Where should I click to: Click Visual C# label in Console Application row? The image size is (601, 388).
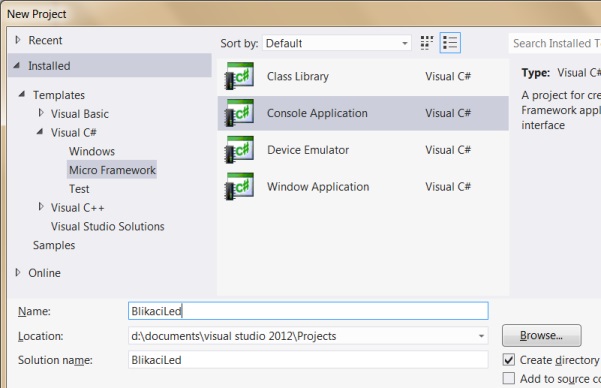tap(448, 113)
